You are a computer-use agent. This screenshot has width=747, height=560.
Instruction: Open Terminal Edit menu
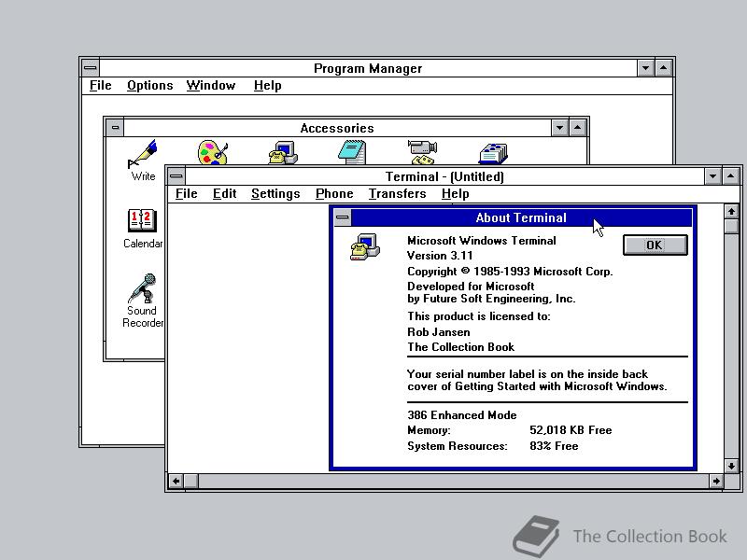tap(224, 194)
